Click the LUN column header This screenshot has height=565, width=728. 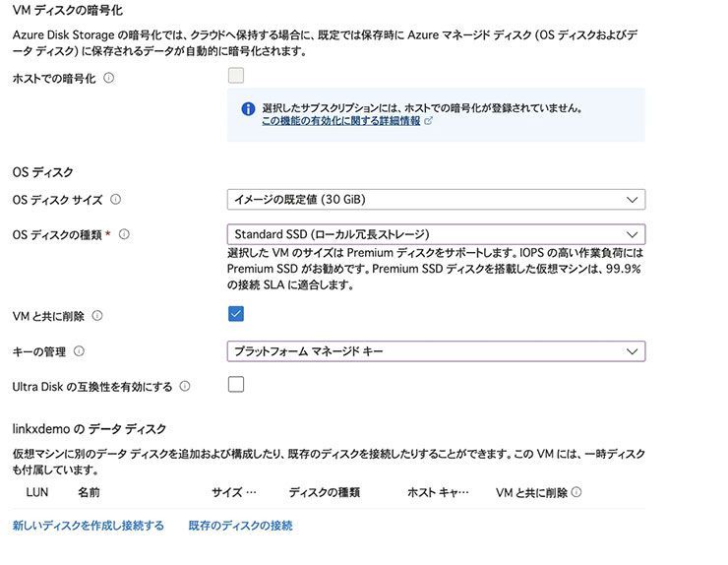[x=37, y=492]
